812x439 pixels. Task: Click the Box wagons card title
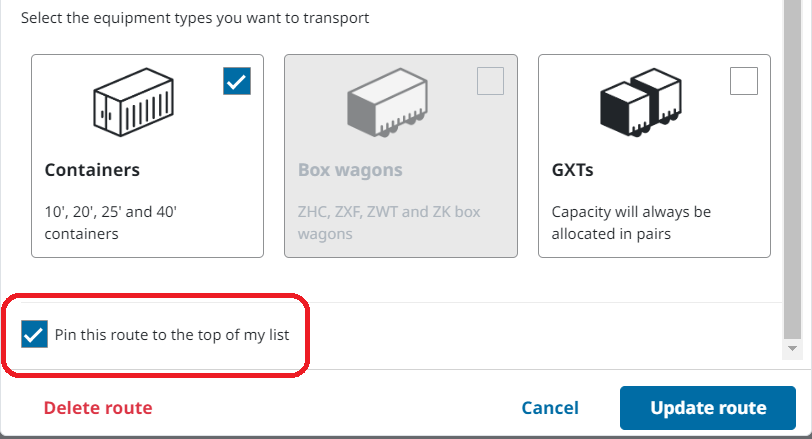click(x=350, y=170)
